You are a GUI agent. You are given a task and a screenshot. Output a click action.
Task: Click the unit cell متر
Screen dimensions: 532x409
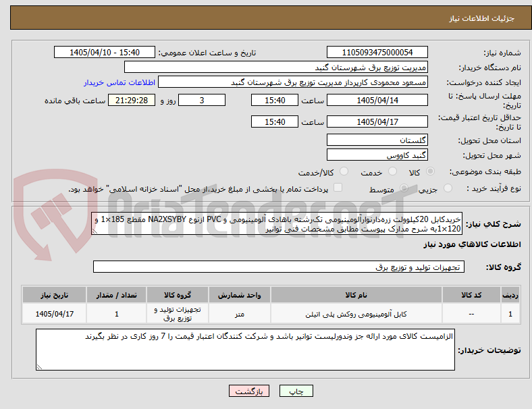239,314
